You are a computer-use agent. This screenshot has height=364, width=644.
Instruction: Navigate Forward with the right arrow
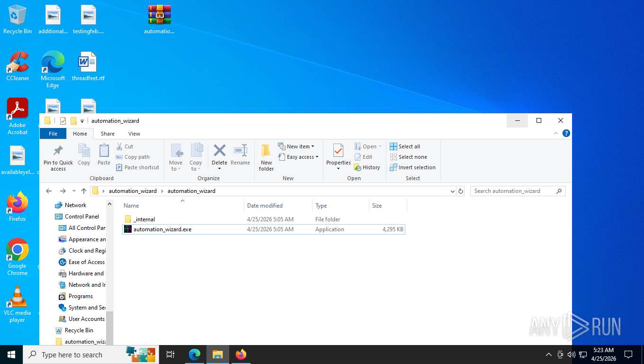tap(63, 191)
